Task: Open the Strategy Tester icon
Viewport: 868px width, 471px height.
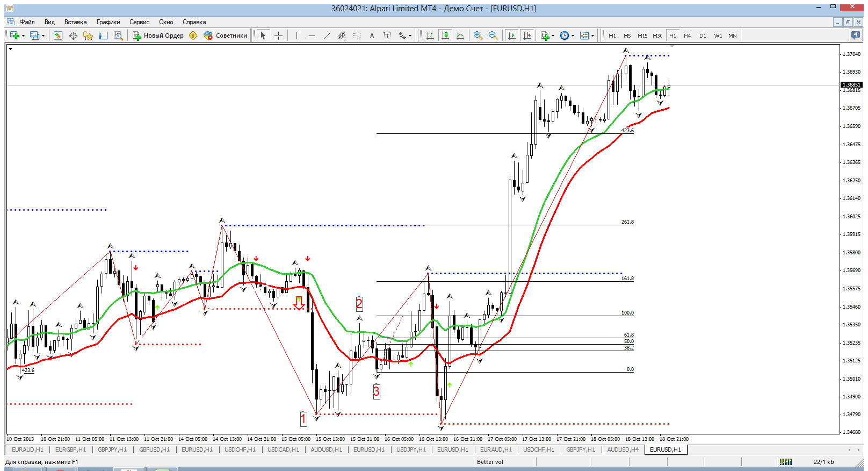Action: point(119,35)
